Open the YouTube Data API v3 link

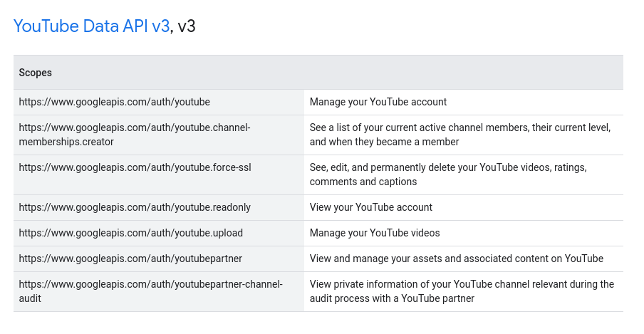[91, 26]
